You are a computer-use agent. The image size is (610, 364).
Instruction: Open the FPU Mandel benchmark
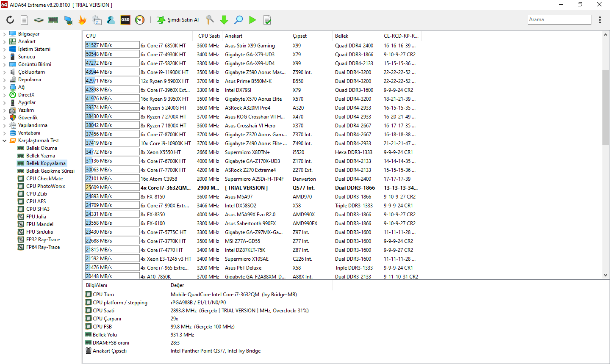tap(40, 224)
